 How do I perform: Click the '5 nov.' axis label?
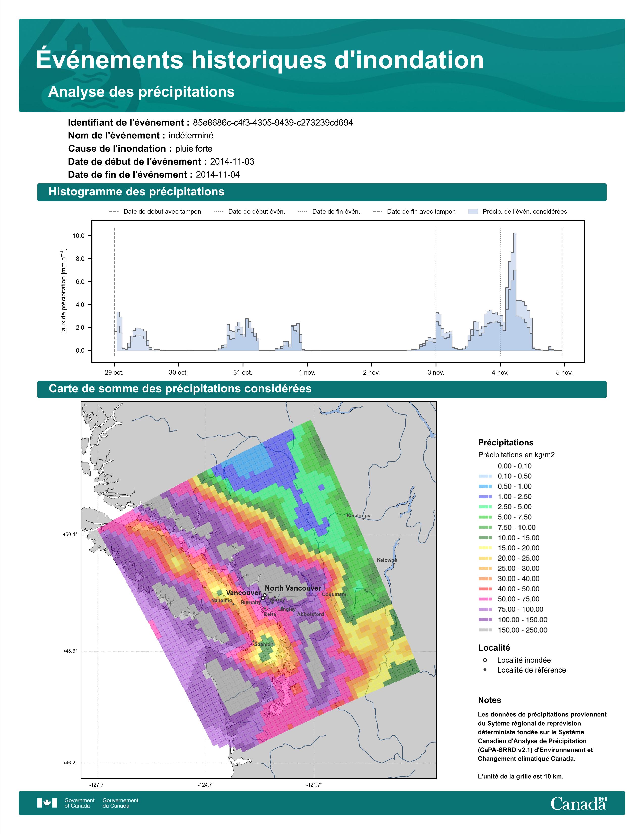point(564,373)
